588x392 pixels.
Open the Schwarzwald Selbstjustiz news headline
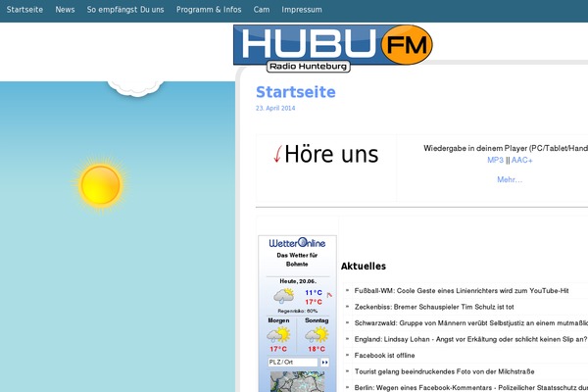[471, 323]
